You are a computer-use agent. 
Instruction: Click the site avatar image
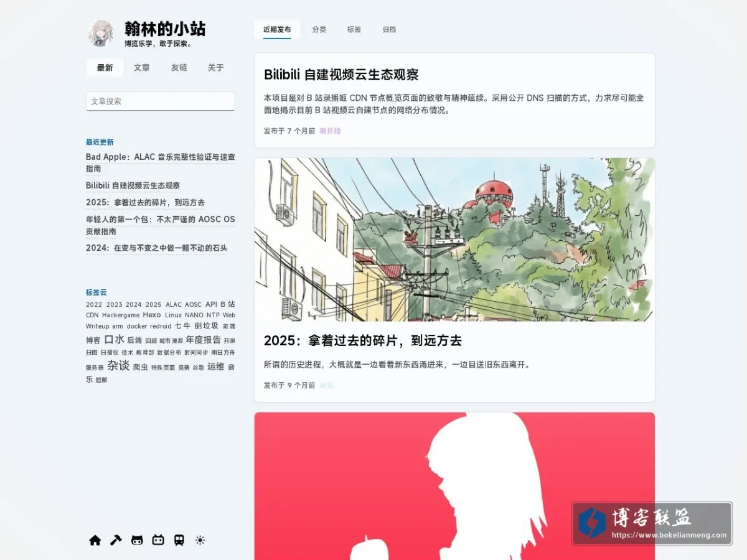pos(101,34)
